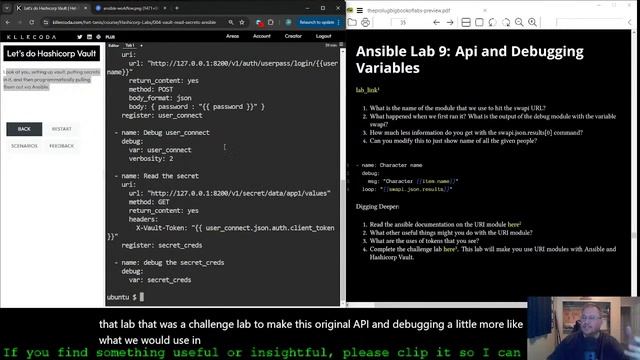Open the Areas menu on Killercoda

pos(232,36)
